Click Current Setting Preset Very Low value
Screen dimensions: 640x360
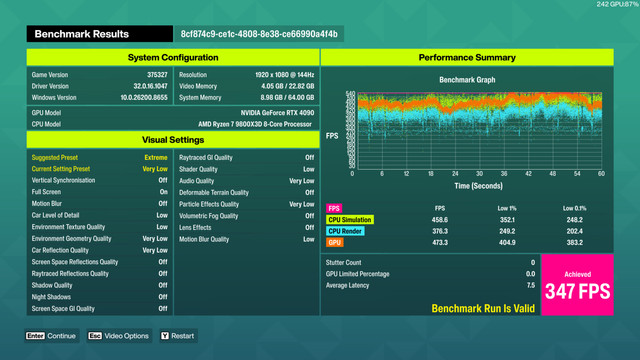155,169
